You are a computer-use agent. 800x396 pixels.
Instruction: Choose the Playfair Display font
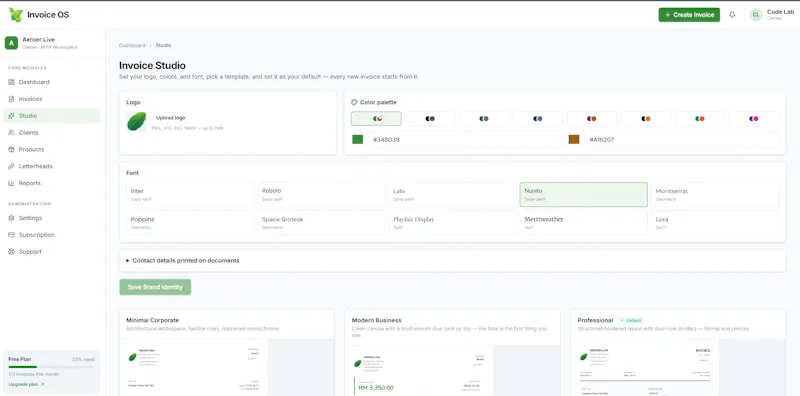click(x=453, y=222)
